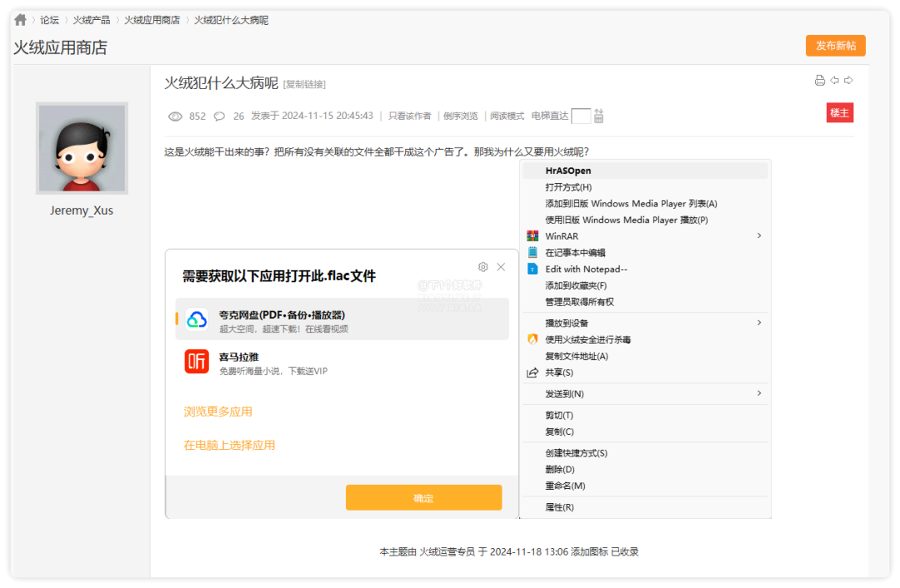Viewport: 900px width, 588px height.
Task: Click 只看该作者 link
Action: point(410,116)
